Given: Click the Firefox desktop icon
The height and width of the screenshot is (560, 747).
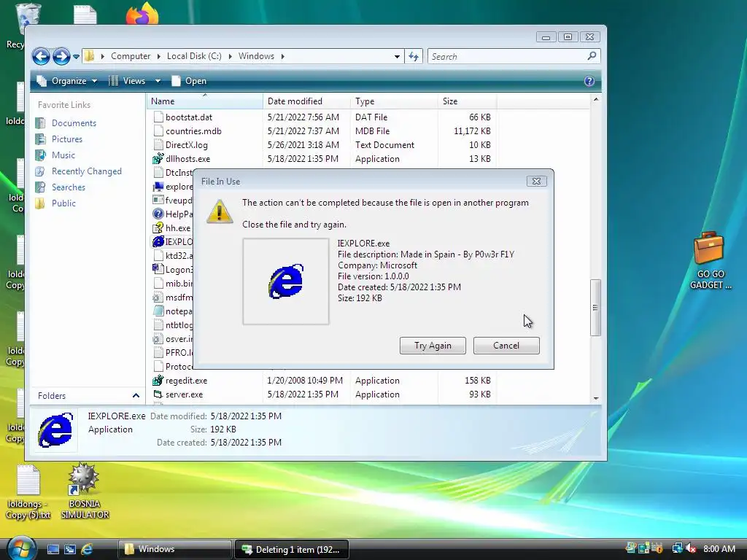Looking at the screenshot, I should point(142,13).
